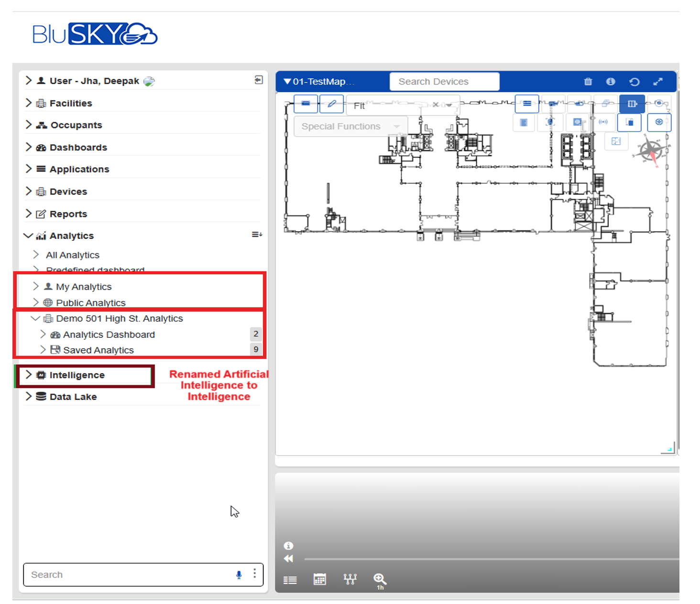The image size is (700, 604).
Task: Click the trash icon in the map header
Action: point(588,82)
